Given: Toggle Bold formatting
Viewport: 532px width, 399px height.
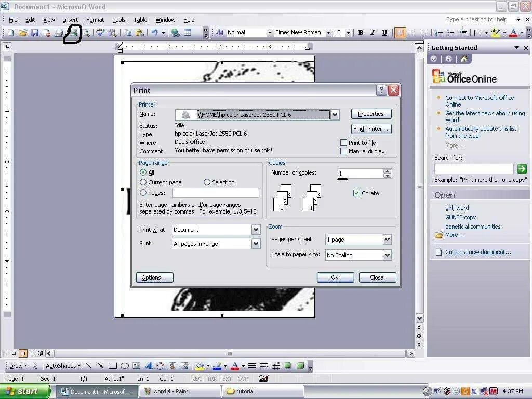Looking at the screenshot, I should pos(361,33).
